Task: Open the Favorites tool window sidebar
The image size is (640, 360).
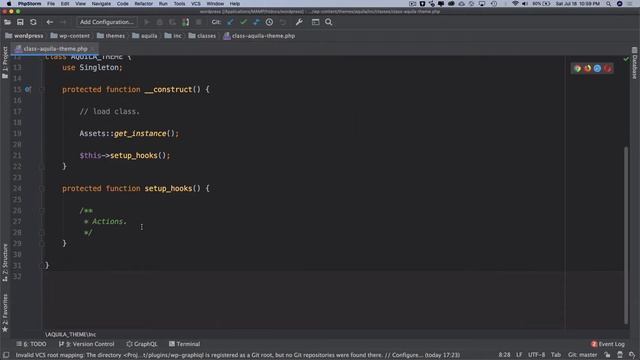Action: point(5,313)
